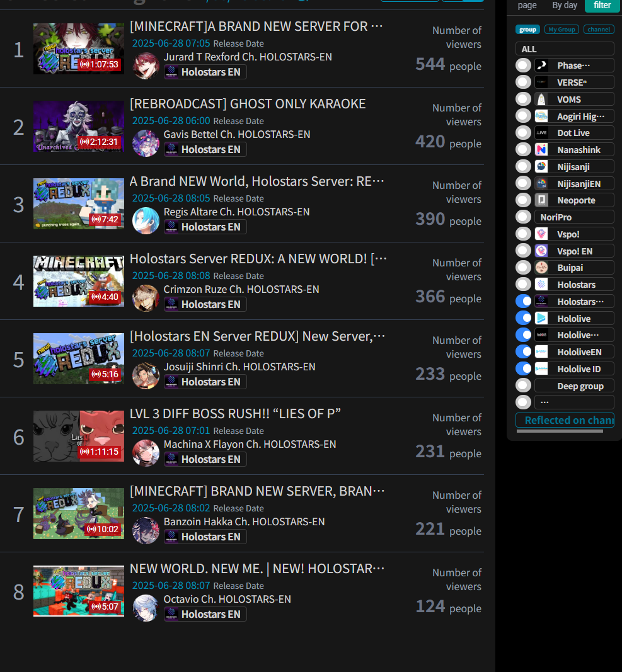Click the Reflected on channel button

click(565, 420)
